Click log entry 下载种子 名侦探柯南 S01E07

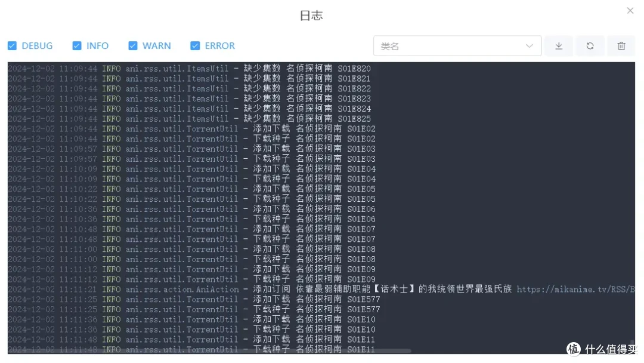pyautogui.click(x=191, y=239)
